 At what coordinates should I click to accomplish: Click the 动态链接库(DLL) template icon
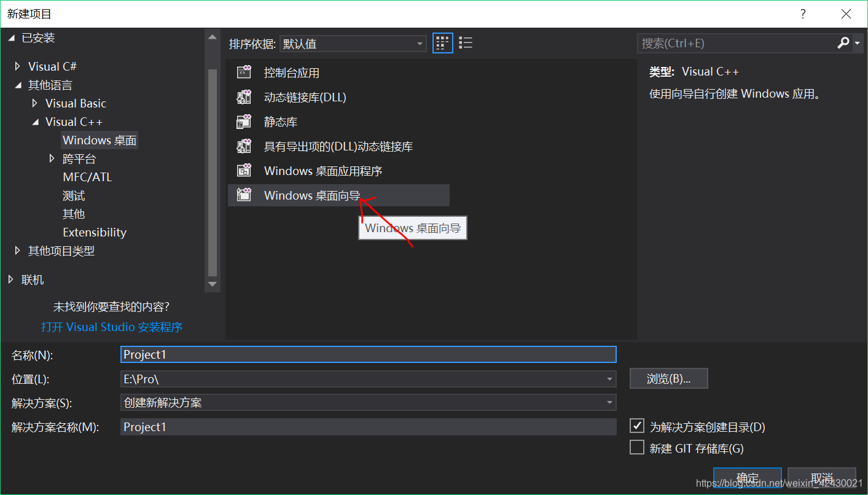244,97
